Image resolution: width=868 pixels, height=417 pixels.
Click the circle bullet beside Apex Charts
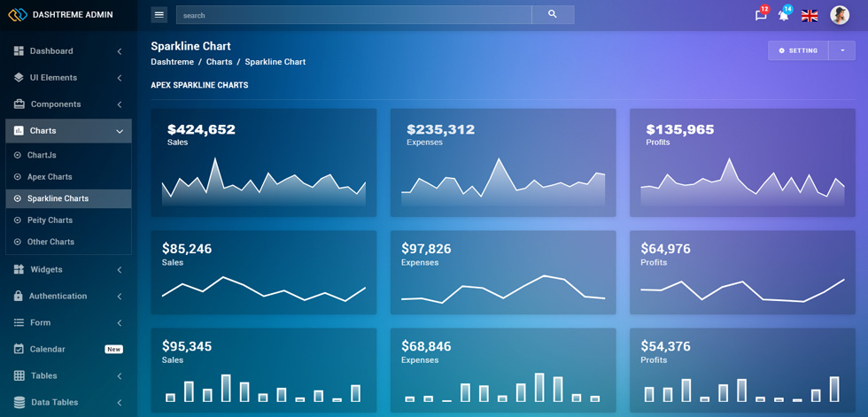pos(17,177)
